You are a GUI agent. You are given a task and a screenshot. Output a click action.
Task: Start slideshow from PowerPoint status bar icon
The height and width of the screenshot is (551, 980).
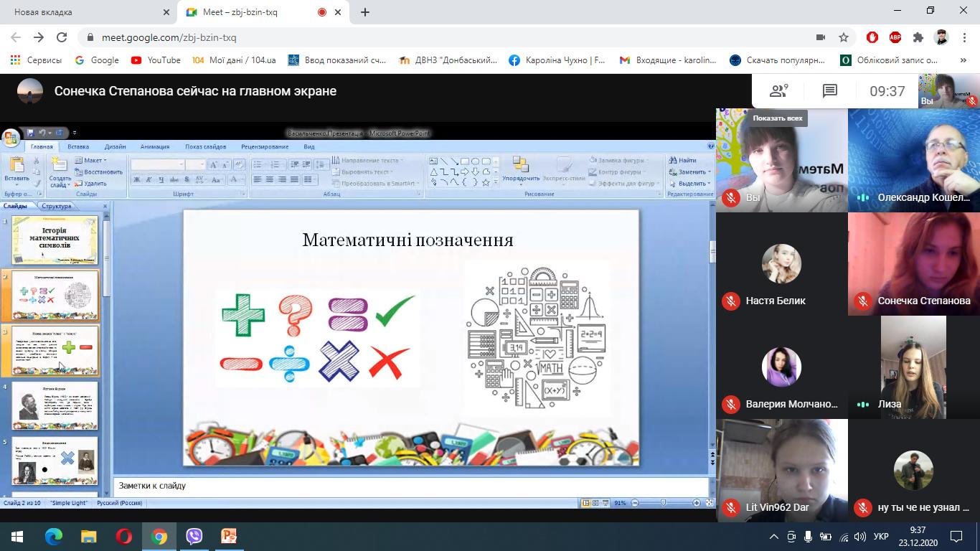606,503
